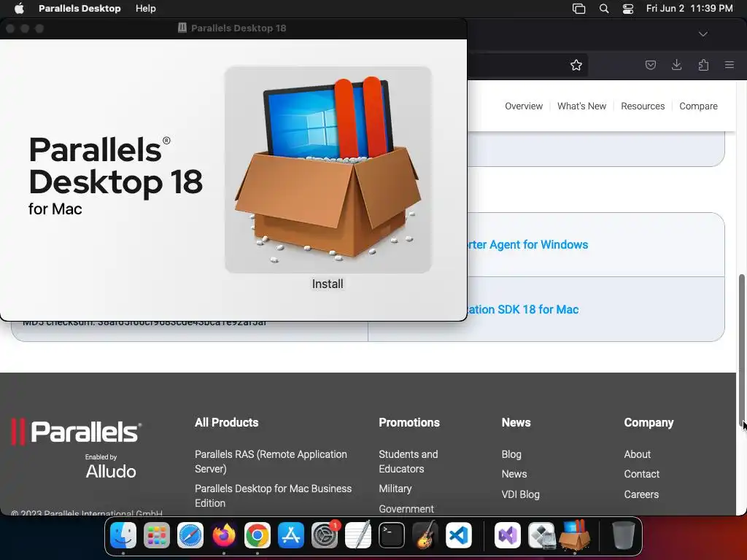Go to the Resources page tab

coord(643,106)
